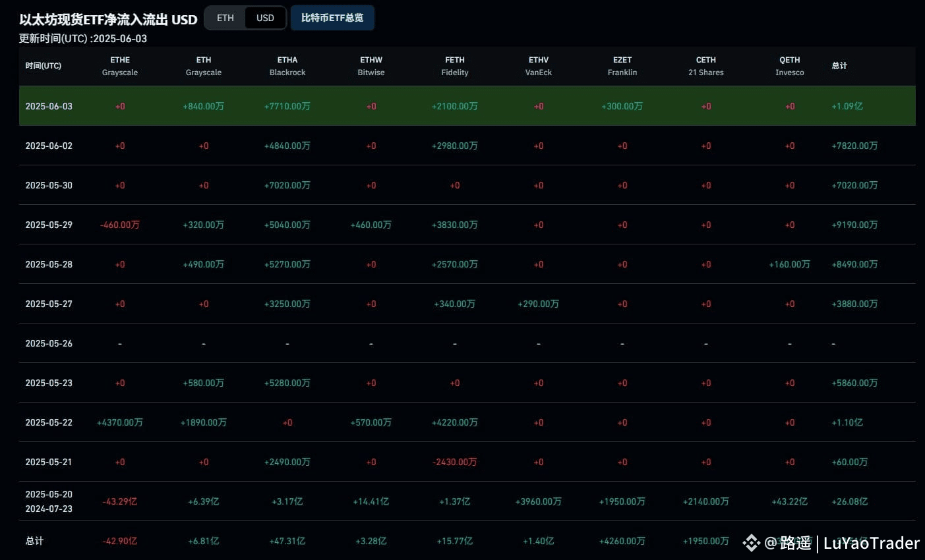Click +5040.00万 in the 2025-05-29 row
Screen dimensions: 925x560
287,225
